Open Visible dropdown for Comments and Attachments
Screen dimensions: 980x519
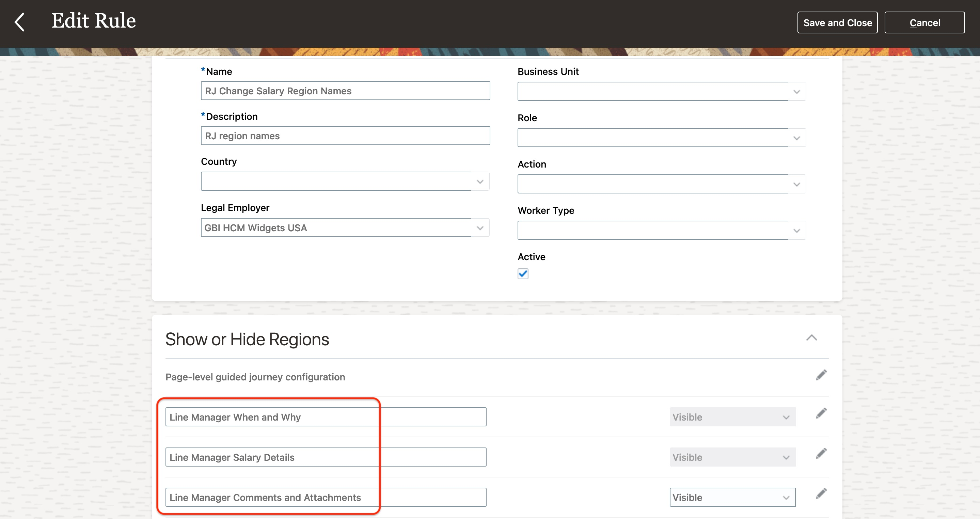[732, 497]
